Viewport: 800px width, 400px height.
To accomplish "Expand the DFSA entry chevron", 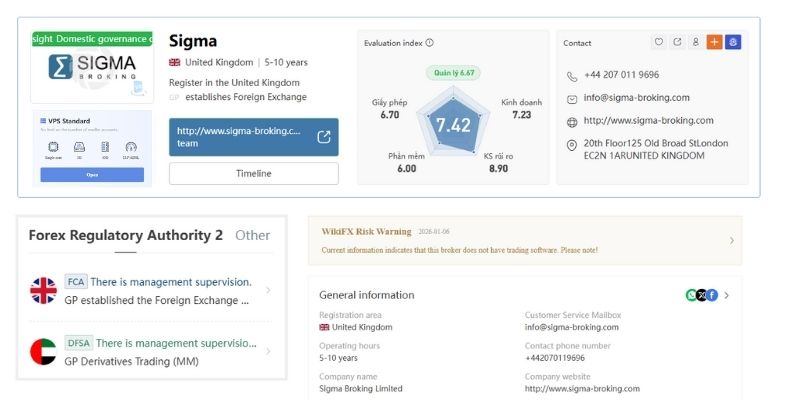I will pos(268,352).
